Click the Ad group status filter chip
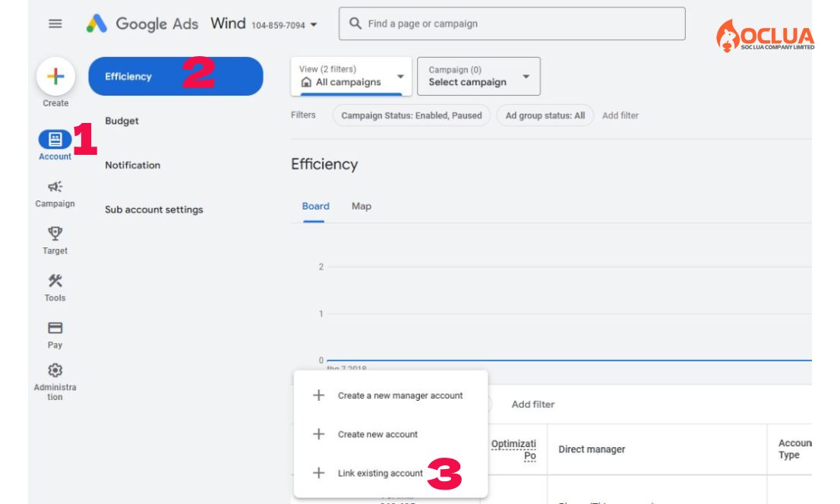The height and width of the screenshot is (504, 840). [545, 115]
